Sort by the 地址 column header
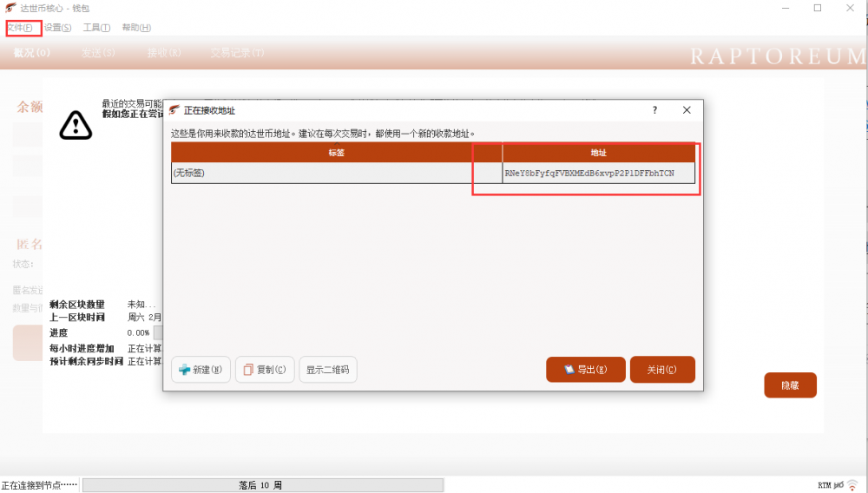868x493 pixels. click(598, 153)
